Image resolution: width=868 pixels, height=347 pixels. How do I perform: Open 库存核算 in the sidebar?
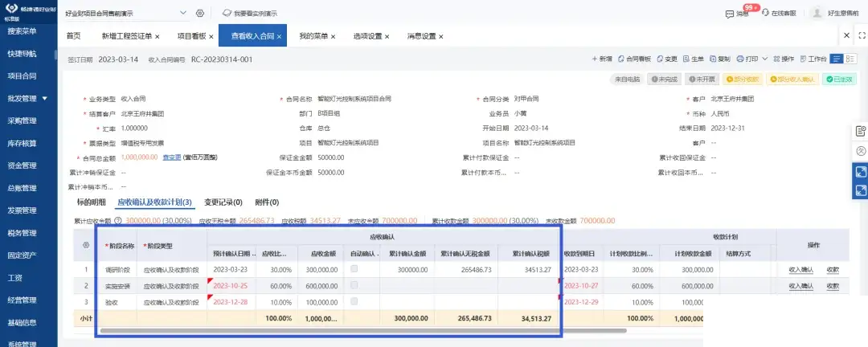tap(23, 143)
